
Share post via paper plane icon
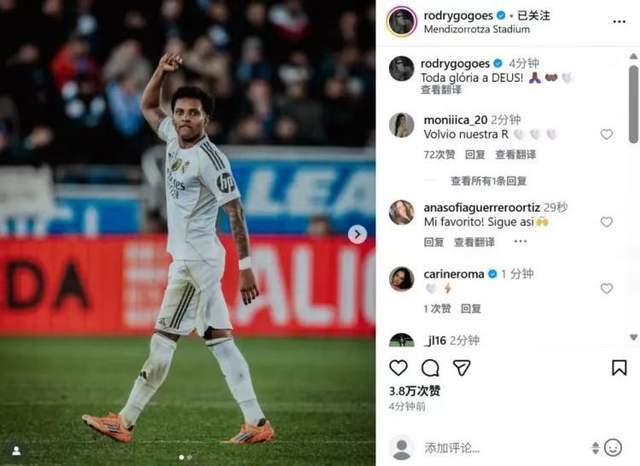[x=462, y=368]
